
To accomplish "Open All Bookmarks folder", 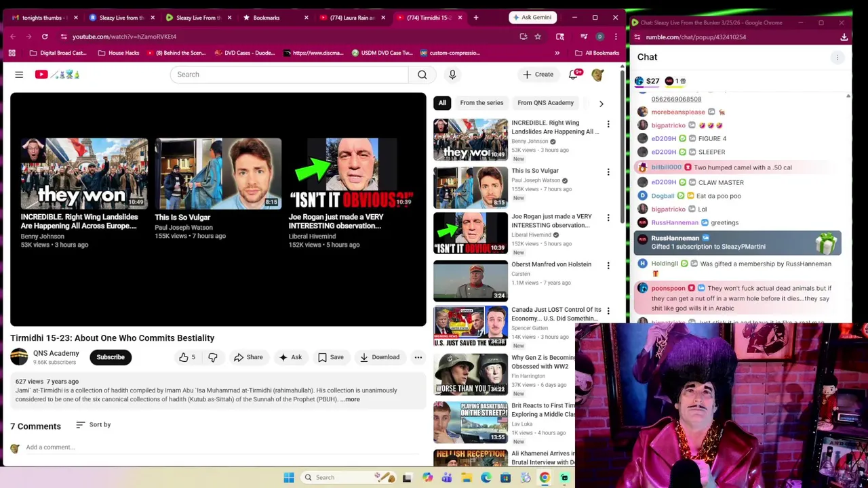I will pos(597,53).
